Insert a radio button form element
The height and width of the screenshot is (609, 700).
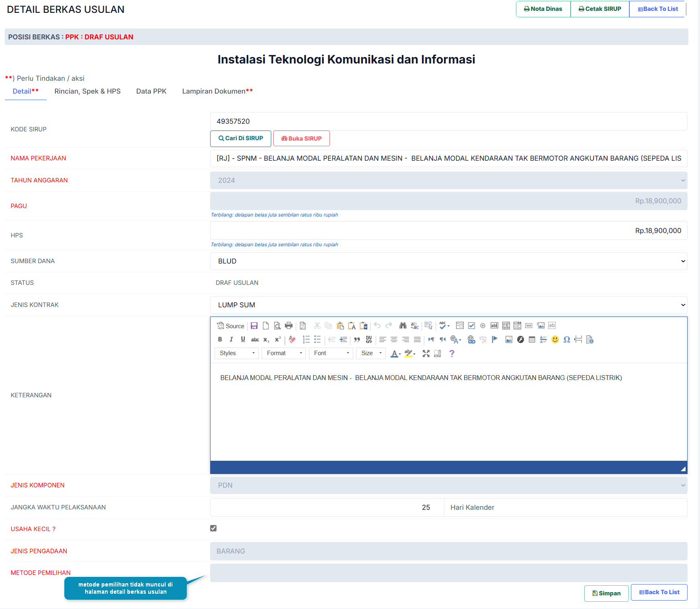point(483,326)
